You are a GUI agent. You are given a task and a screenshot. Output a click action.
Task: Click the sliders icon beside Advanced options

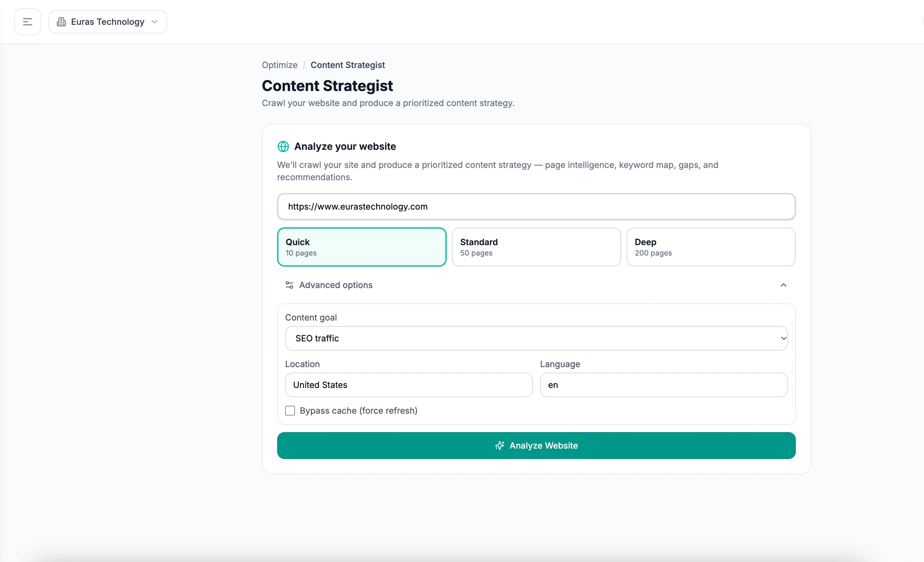[x=289, y=285]
